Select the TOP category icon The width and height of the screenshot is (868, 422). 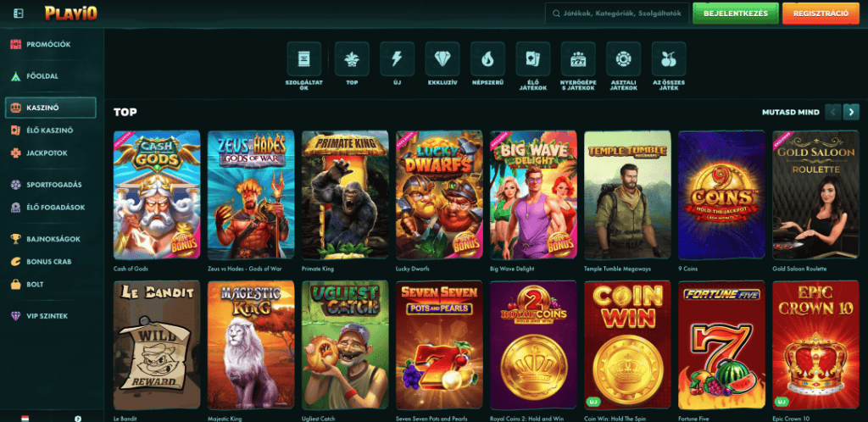(x=352, y=58)
